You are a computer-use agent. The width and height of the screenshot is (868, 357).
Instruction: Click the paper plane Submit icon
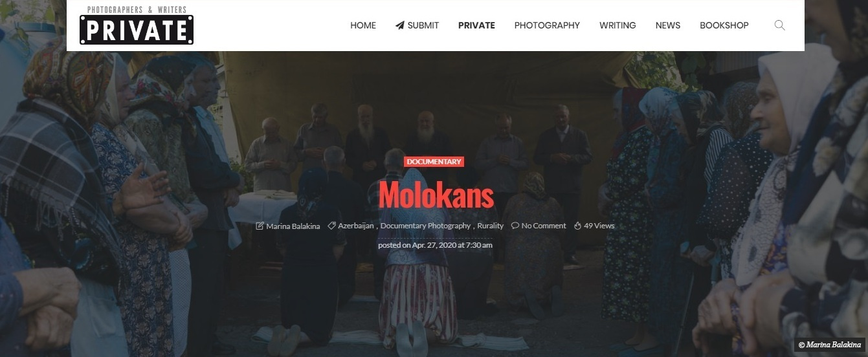400,25
